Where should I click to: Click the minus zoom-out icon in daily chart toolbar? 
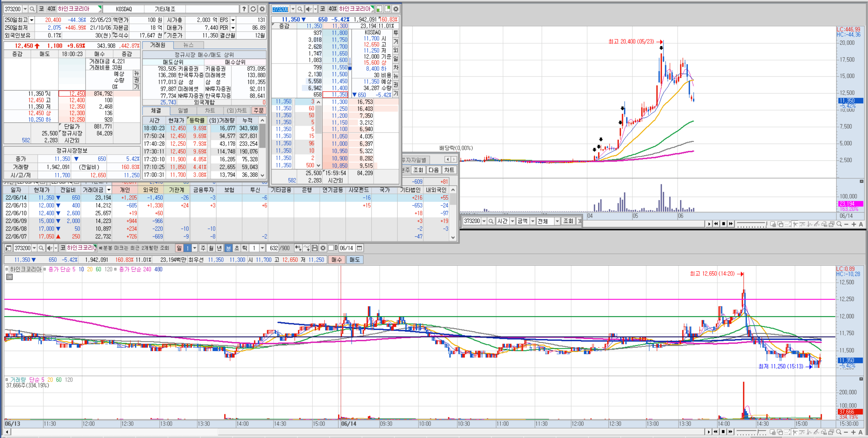click(x=846, y=224)
